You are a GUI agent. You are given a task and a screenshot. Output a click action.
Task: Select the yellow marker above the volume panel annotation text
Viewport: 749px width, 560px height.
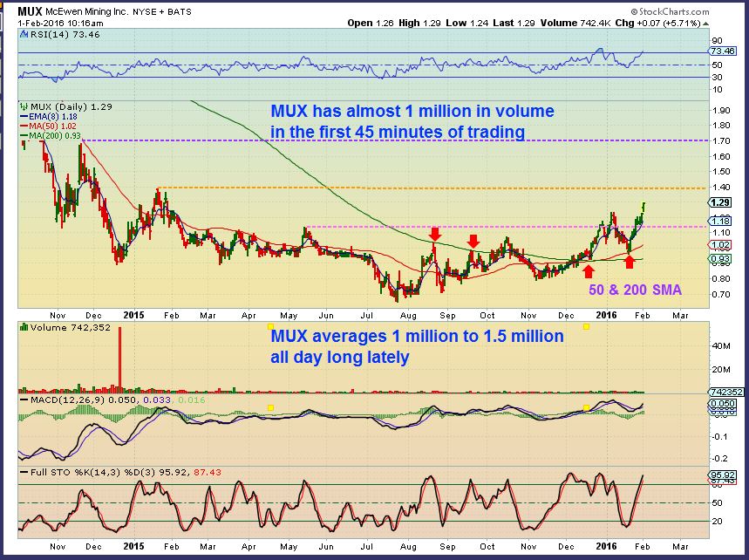point(271,326)
